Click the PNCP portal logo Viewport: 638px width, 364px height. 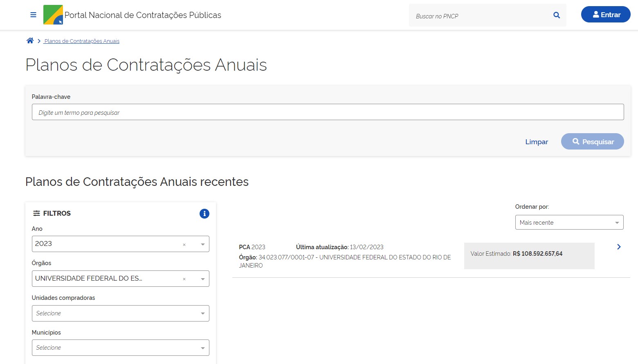53,15
